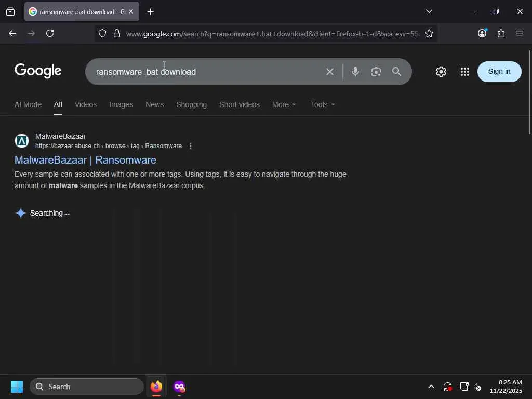Clear the search query with X
The height and width of the screenshot is (399, 532).
click(x=329, y=72)
